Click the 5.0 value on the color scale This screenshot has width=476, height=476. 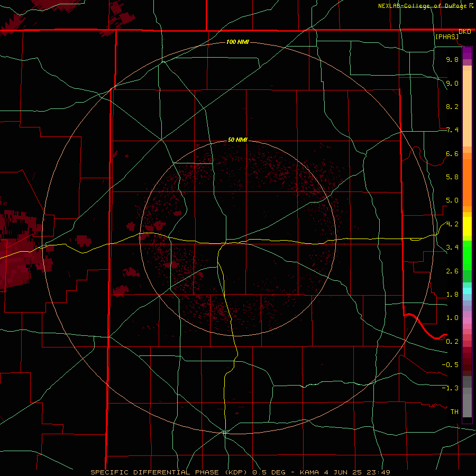tap(452, 200)
